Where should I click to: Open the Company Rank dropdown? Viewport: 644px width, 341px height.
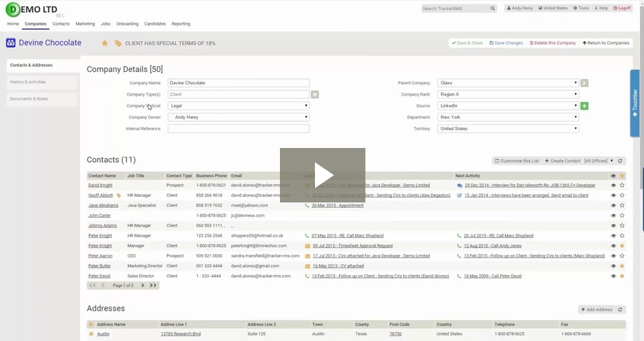pyautogui.click(x=508, y=94)
